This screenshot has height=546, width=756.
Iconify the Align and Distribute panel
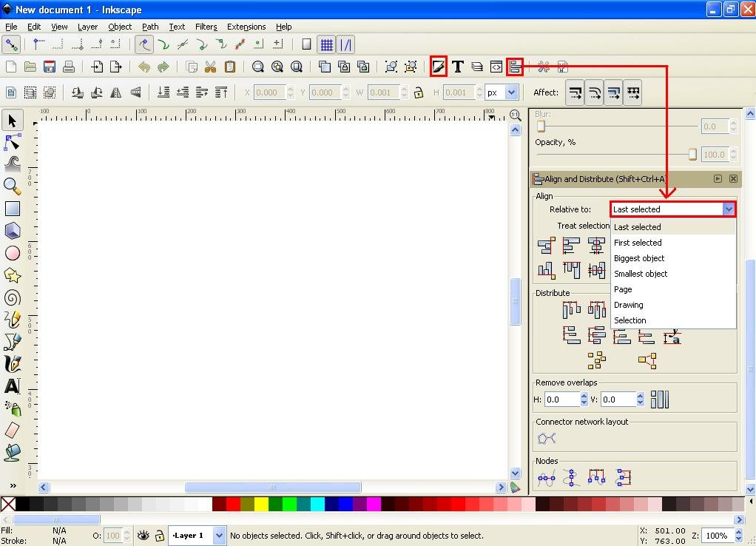(718, 179)
